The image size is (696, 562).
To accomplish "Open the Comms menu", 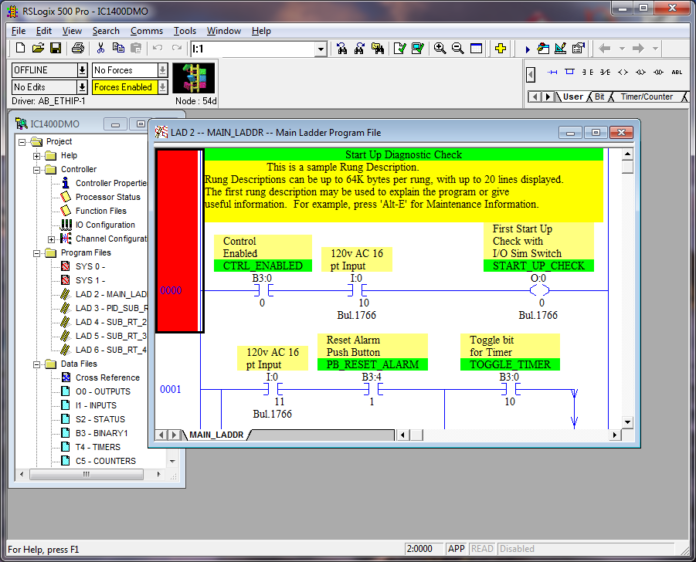I will click(x=146, y=31).
